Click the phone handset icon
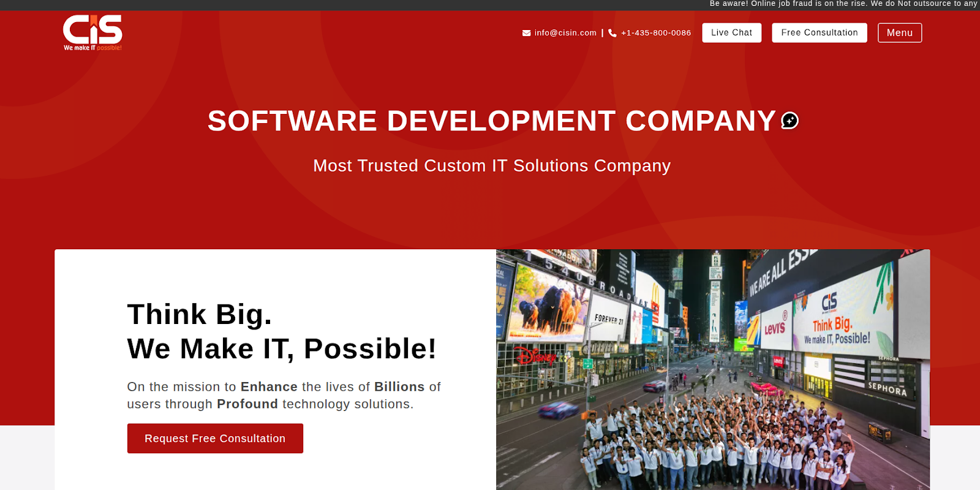The width and height of the screenshot is (980, 490). pos(612,33)
